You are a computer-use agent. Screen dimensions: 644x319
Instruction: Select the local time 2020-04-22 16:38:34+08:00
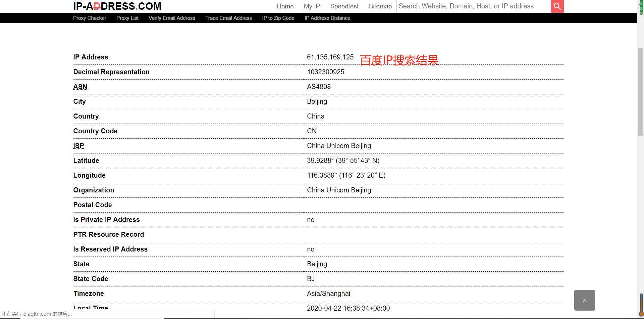pyautogui.click(x=348, y=308)
